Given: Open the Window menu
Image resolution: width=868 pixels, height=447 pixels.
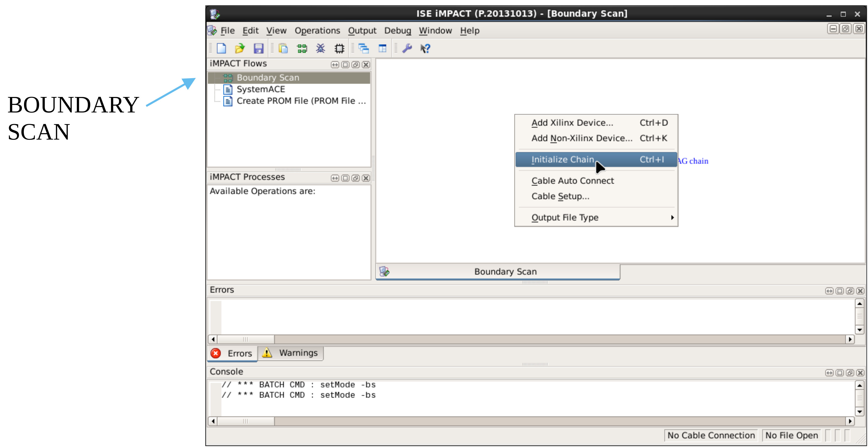Looking at the screenshot, I should click(435, 31).
